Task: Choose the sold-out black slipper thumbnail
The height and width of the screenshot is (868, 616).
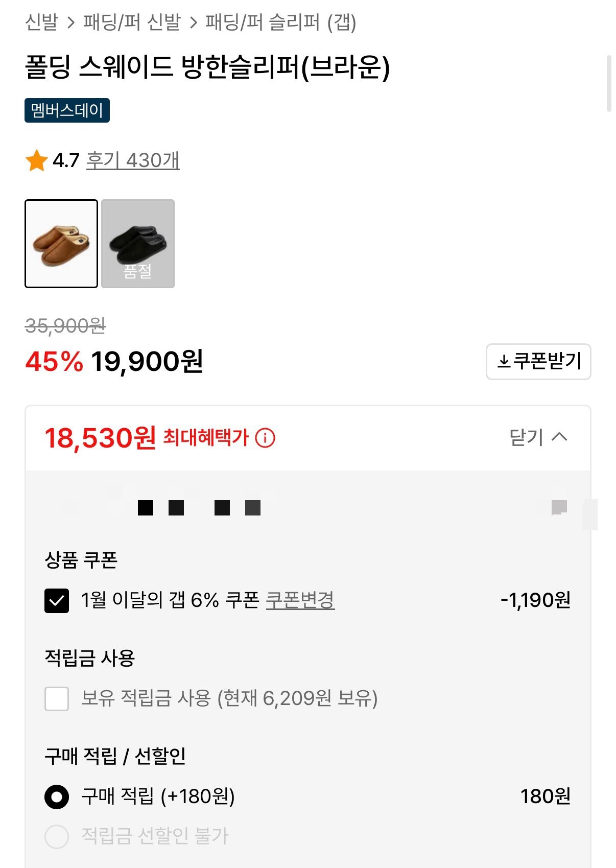Action: click(x=138, y=244)
